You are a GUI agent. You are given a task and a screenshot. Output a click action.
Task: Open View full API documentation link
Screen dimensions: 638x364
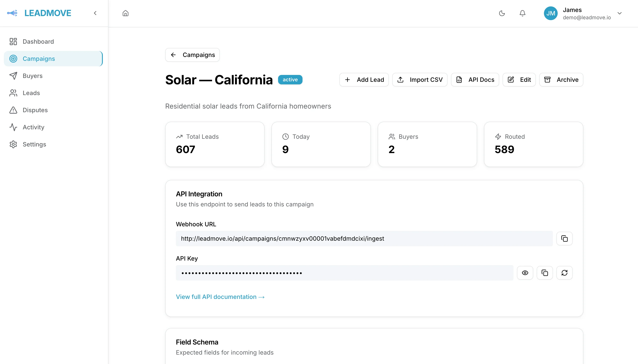click(x=220, y=297)
